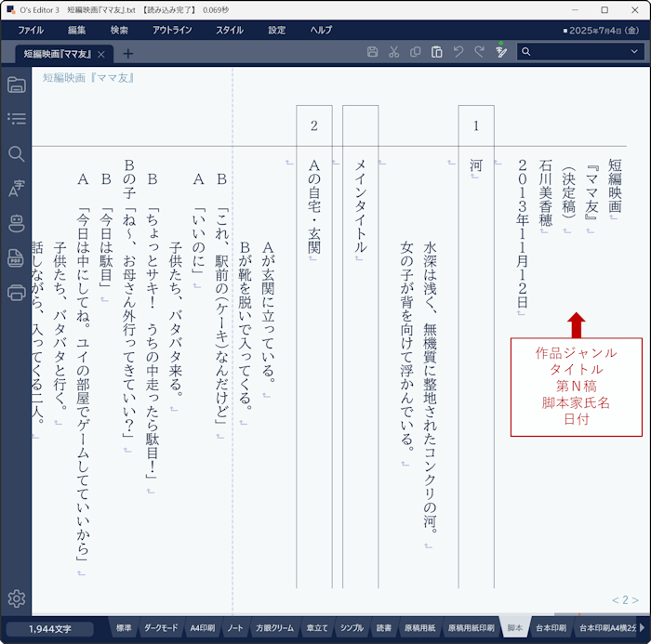Click the author line 石川美香穂
651x644 pixels.
pos(545,192)
